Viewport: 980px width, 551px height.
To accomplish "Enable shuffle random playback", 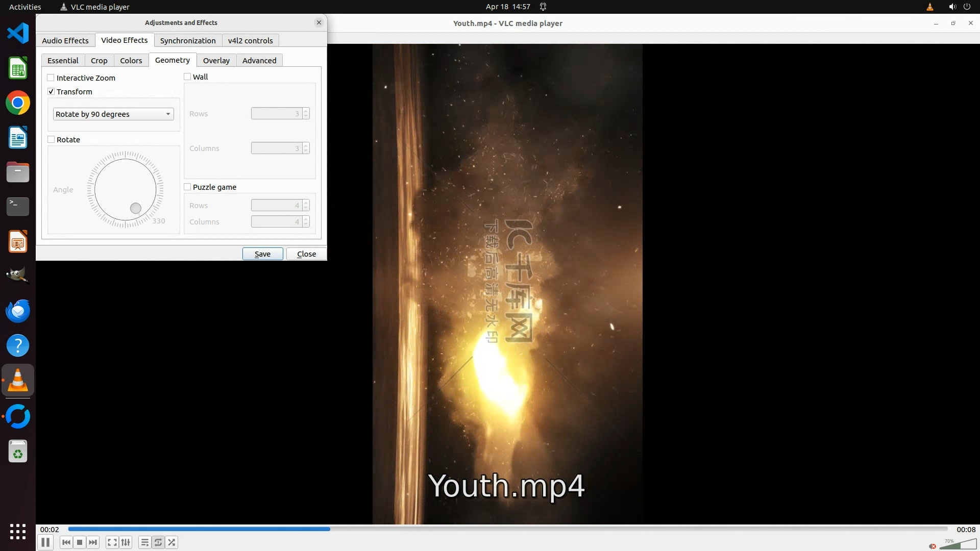I will point(172,542).
